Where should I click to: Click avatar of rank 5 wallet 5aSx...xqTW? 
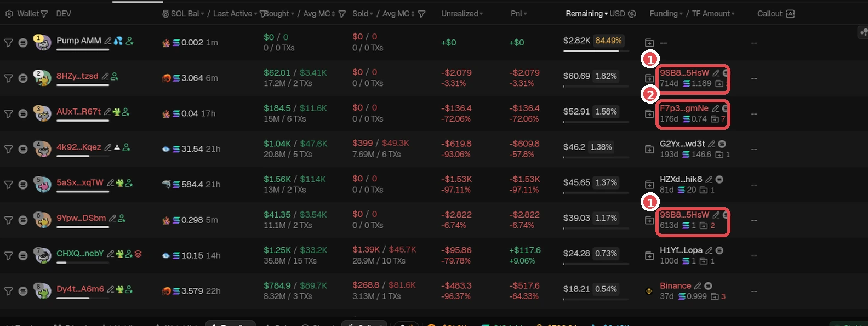tap(43, 185)
